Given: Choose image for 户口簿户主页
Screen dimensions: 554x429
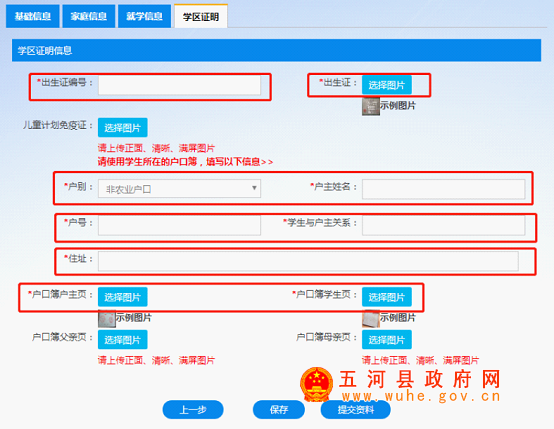Looking at the screenshot, I should 123,297.
